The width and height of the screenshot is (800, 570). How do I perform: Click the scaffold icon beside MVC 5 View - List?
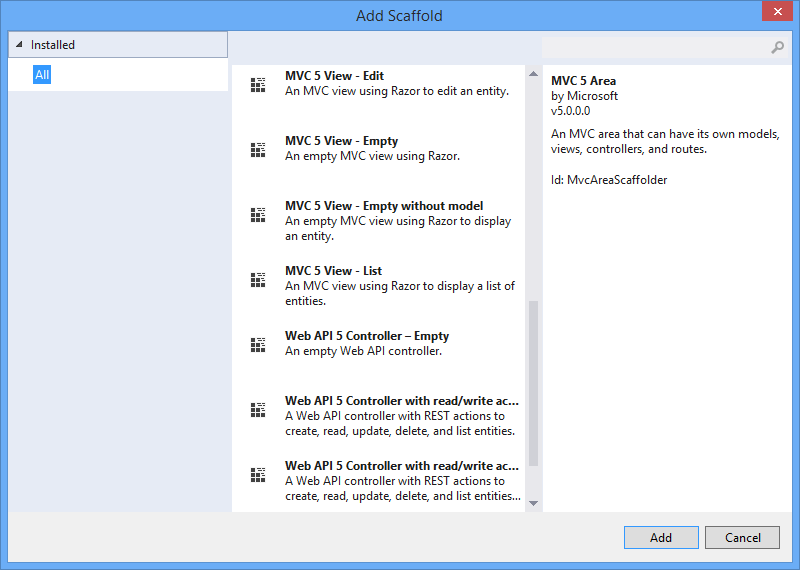258,280
